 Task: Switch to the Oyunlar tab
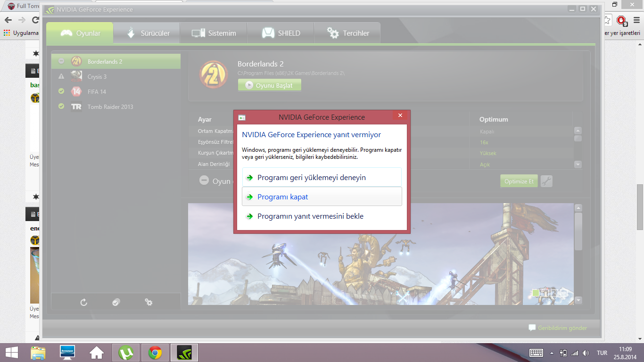80,33
